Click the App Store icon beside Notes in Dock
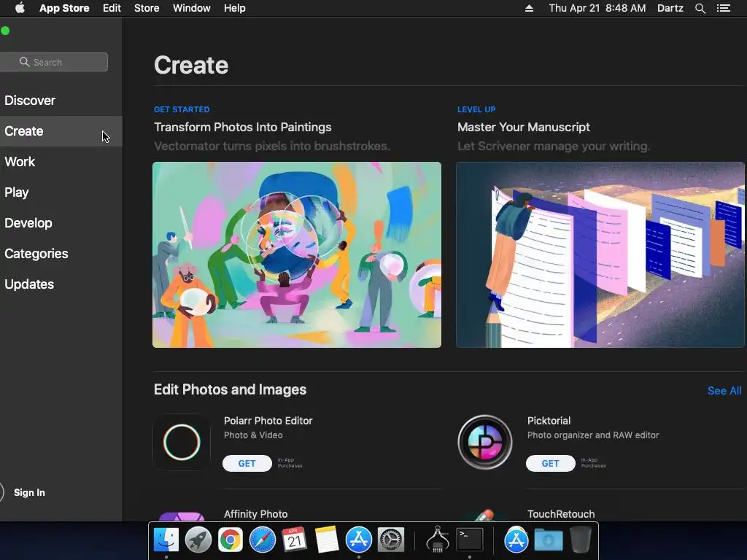The height and width of the screenshot is (560, 747). 359,540
